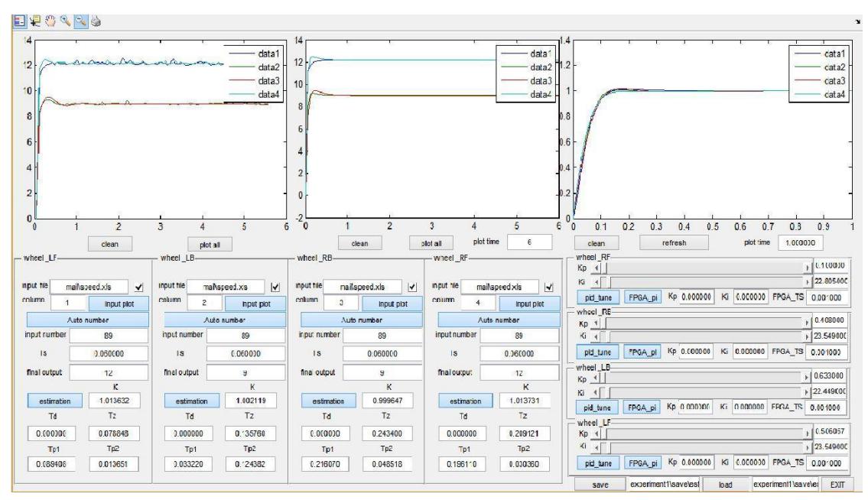868x500 pixels.
Task: Click FPGA_pi for the wheel_LF controller
Action: point(642,463)
